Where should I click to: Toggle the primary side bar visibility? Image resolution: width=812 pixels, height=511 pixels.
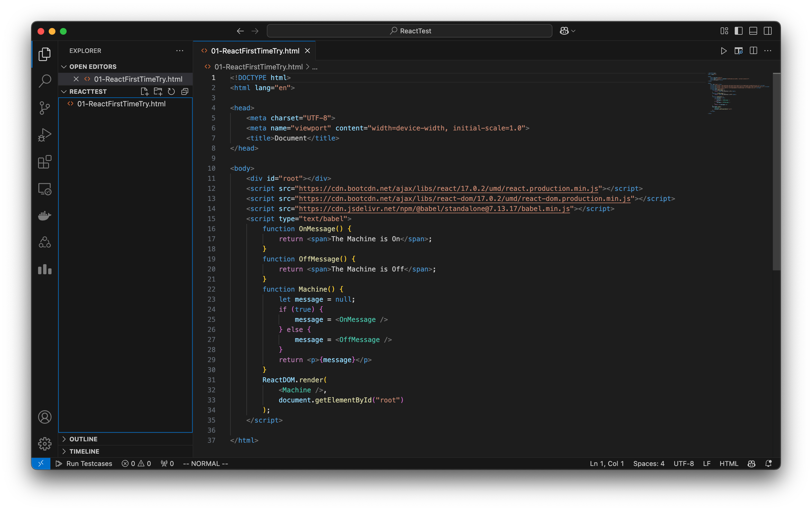click(x=738, y=31)
